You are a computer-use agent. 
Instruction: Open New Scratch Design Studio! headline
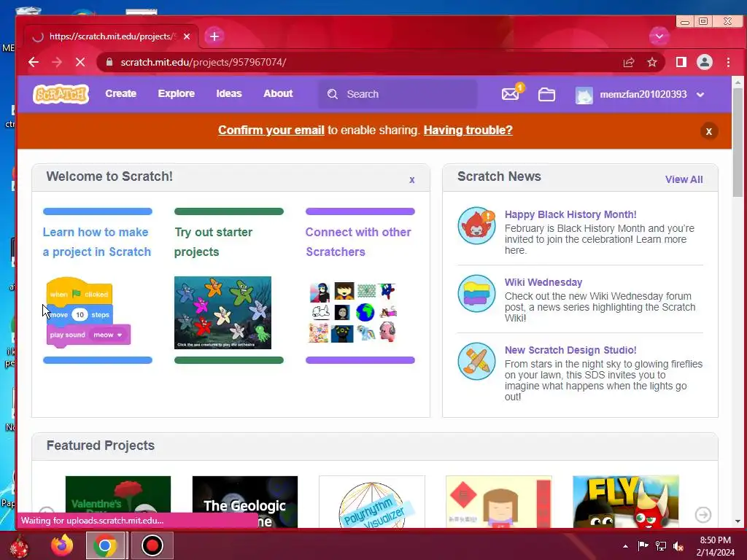point(570,350)
